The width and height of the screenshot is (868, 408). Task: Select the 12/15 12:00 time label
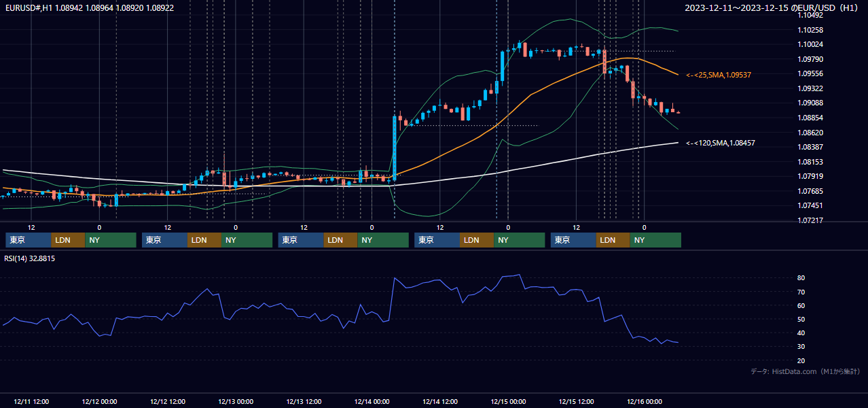pos(577,401)
